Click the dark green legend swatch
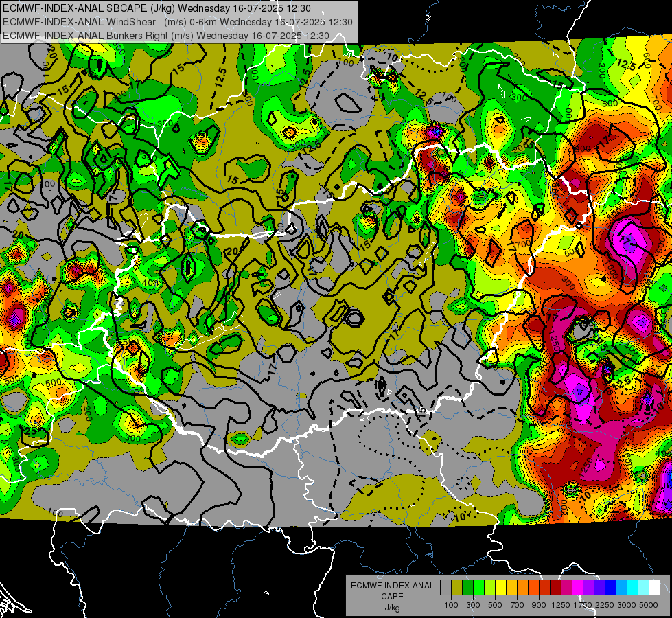 pyautogui.click(x=467, y=588)
